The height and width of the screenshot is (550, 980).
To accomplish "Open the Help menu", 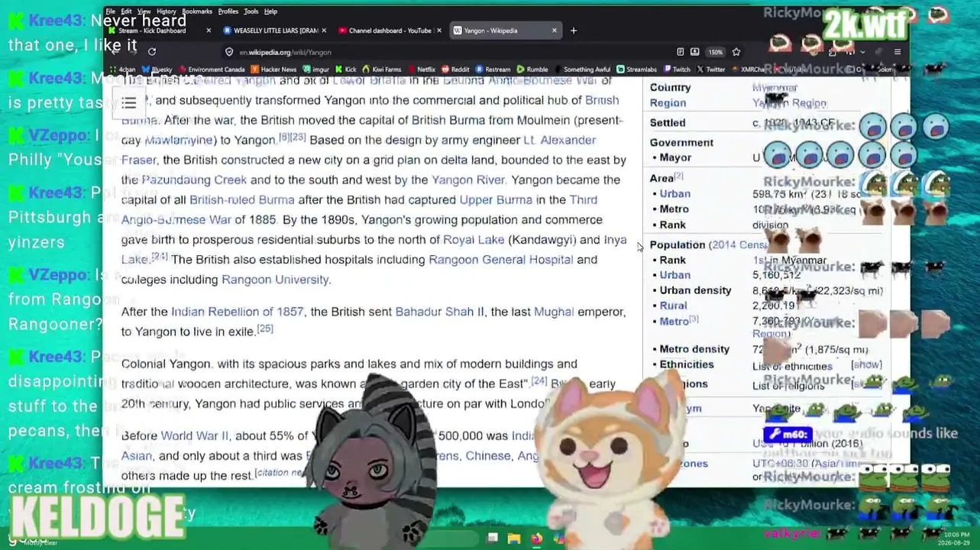I will click(270, 11).
